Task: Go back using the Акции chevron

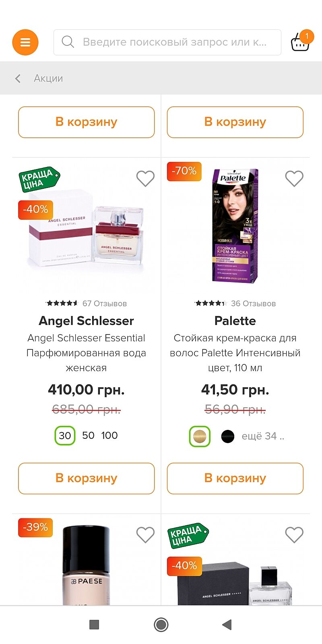Action: click(x=18, y=78)
